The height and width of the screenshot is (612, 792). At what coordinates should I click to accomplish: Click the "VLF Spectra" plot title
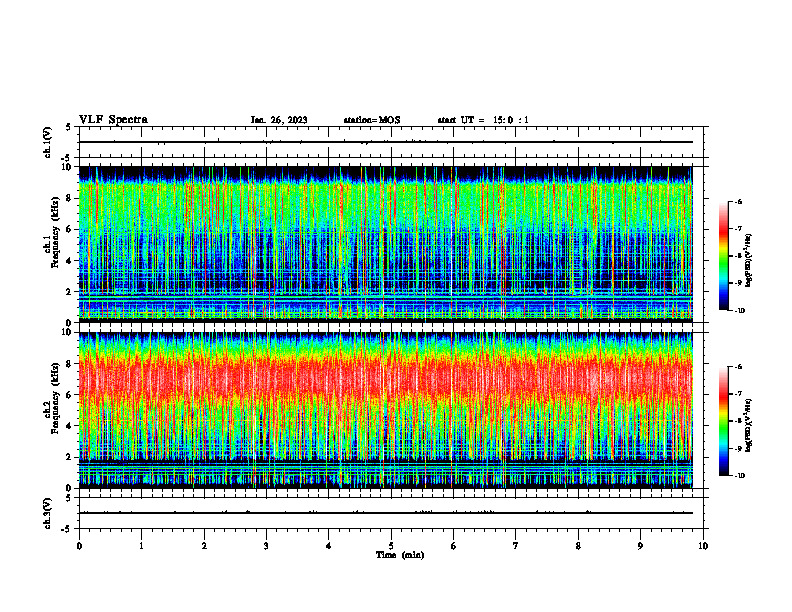113,120
